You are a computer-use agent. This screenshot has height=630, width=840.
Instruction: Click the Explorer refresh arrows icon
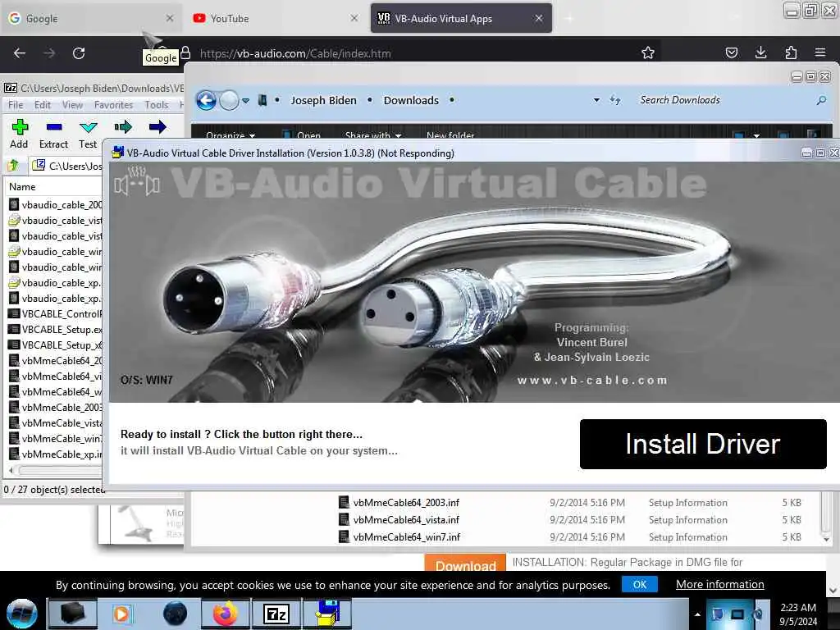pyautogui.click(x=615, y=100)
